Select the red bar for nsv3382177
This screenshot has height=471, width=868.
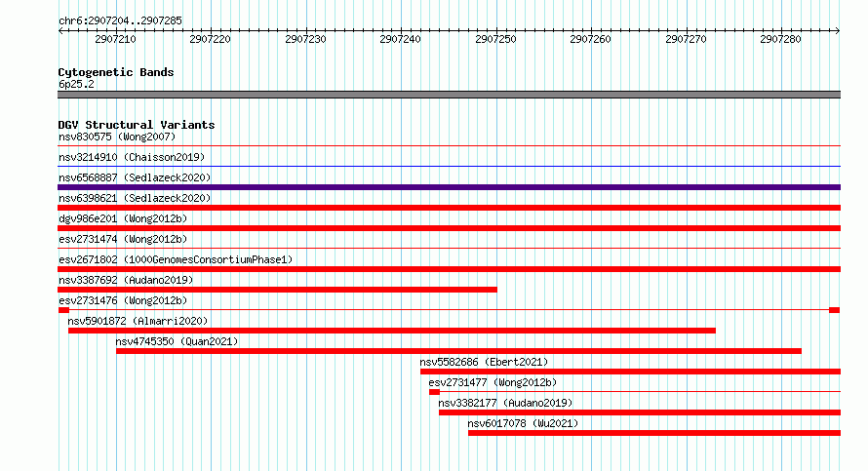tap(640, 412)
